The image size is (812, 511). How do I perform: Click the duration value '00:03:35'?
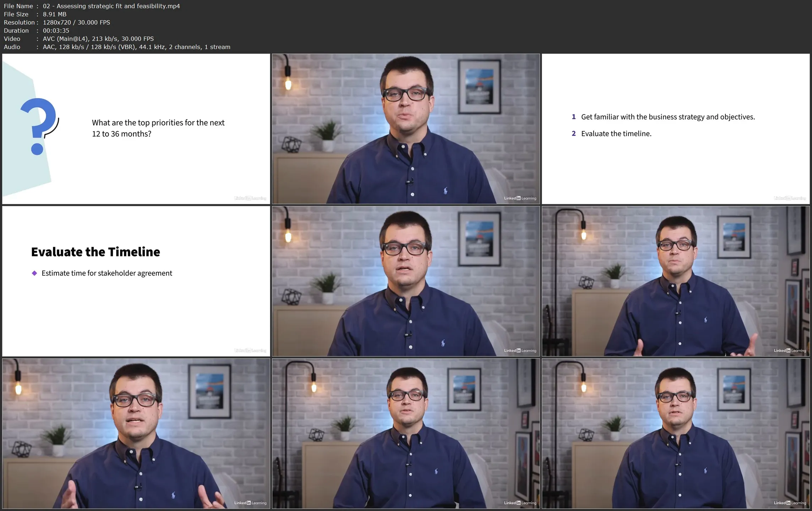(56, 31)
